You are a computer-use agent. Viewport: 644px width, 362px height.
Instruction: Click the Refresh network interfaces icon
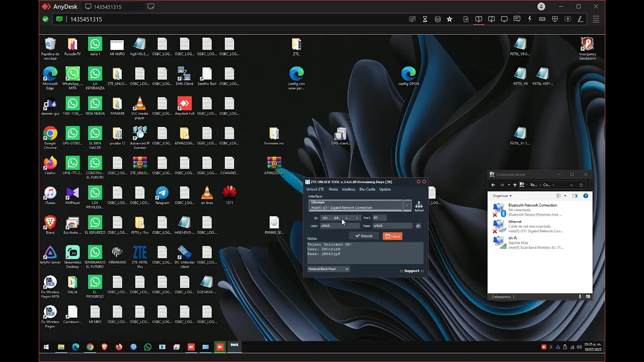pyautogui.click(x=419, y=206)
